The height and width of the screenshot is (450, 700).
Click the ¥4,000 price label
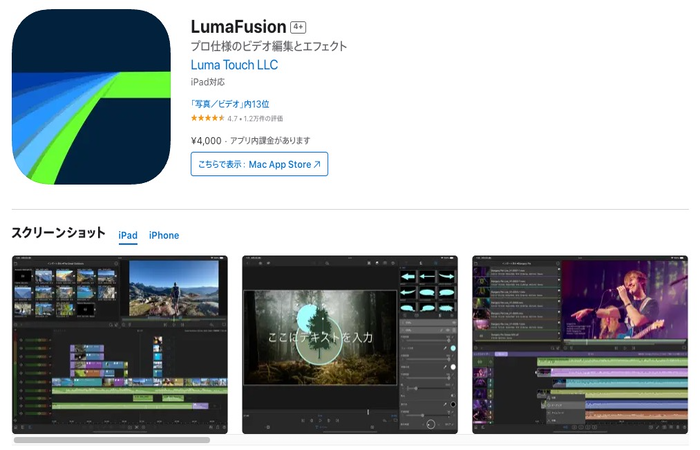click(206, 140)
